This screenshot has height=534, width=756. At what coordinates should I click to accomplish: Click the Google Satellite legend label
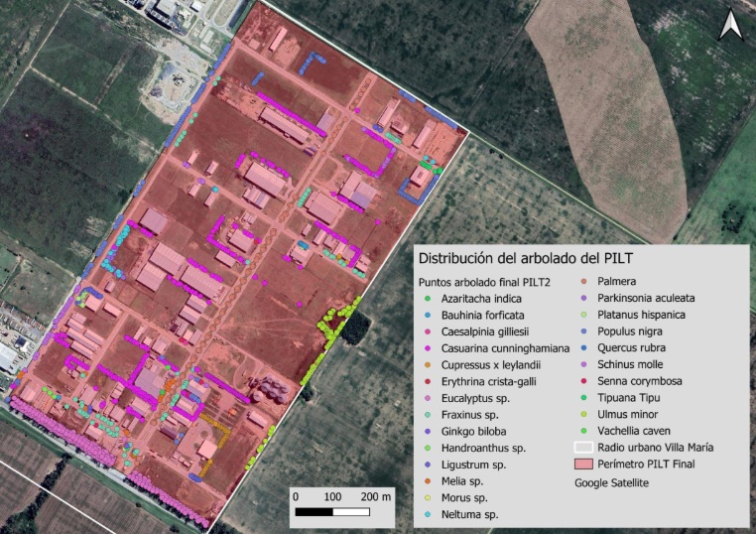pos(617,482)
